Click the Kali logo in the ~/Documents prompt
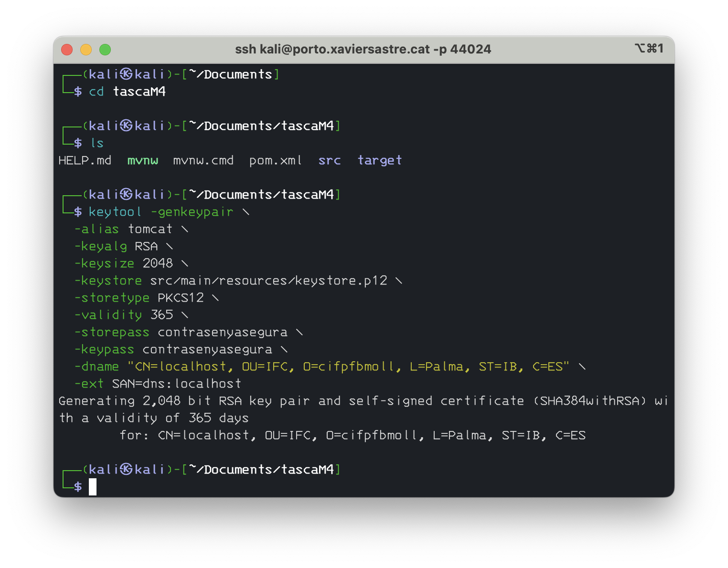Image resolution: width=728 pixels, height=568 pixels. (126, 74)
